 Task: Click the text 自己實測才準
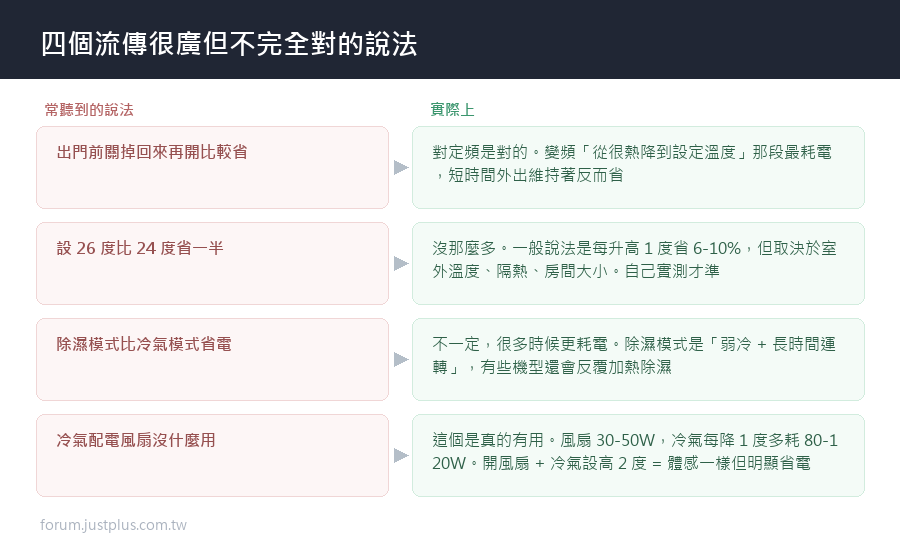(x=672, y=271)
